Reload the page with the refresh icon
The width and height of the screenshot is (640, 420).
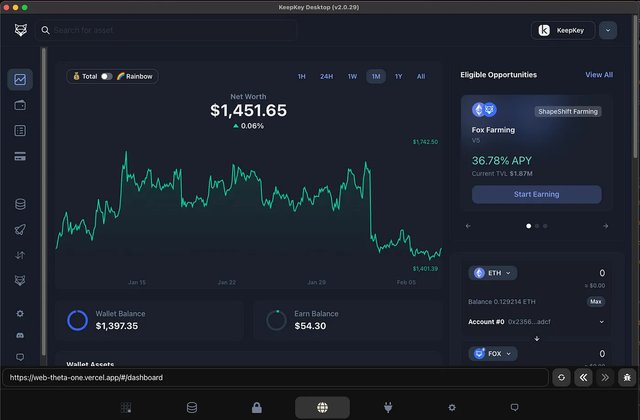tap(562, 378)
